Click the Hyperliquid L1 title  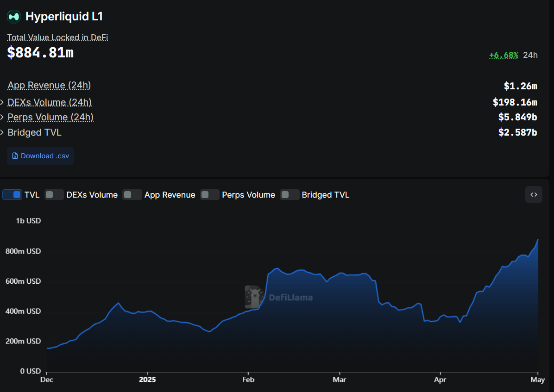point(64,17)
